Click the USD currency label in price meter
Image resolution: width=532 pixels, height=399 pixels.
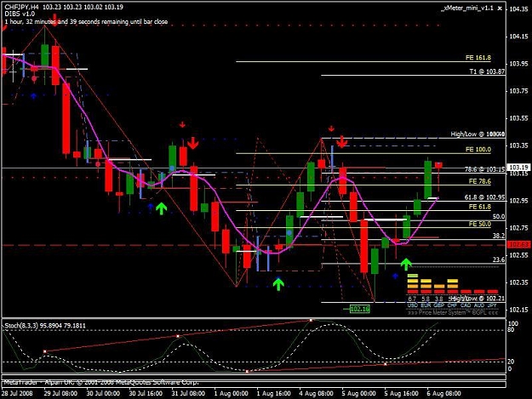coord(412,305)
